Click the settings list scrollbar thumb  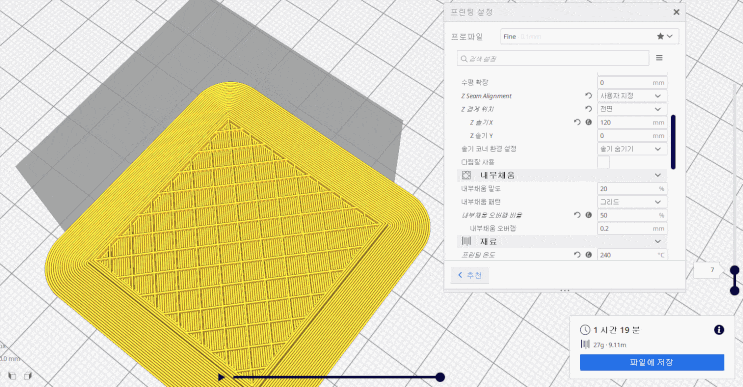(673, 142)
